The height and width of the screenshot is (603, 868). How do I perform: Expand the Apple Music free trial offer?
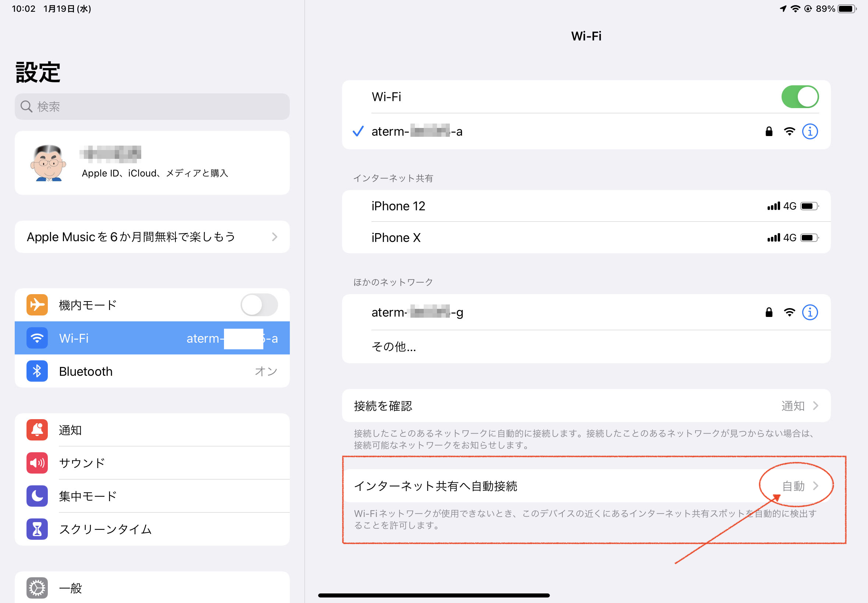pos(152,237)
